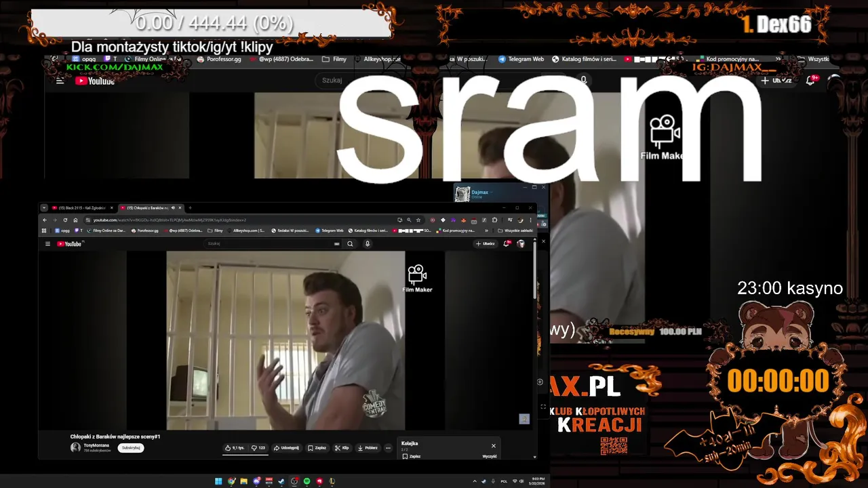Open Wszystkie zakładki folder in small window
Image resolution: width=868 pixels, height=488 pixels.
point(515,230)
